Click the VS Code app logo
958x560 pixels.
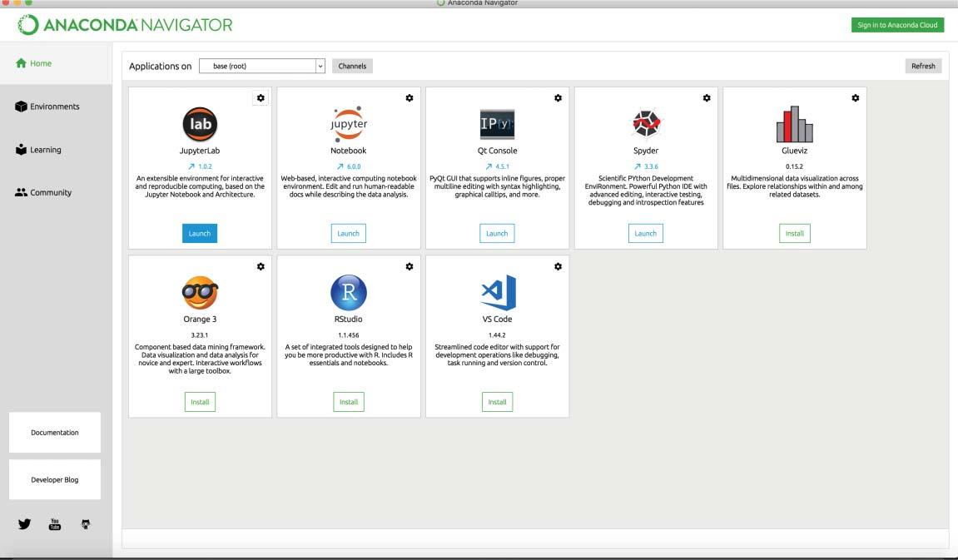point(499,293)
